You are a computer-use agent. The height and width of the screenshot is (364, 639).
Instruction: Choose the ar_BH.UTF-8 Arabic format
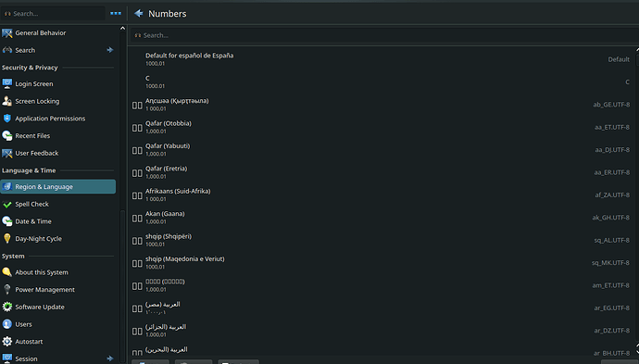tap(382, 350)
